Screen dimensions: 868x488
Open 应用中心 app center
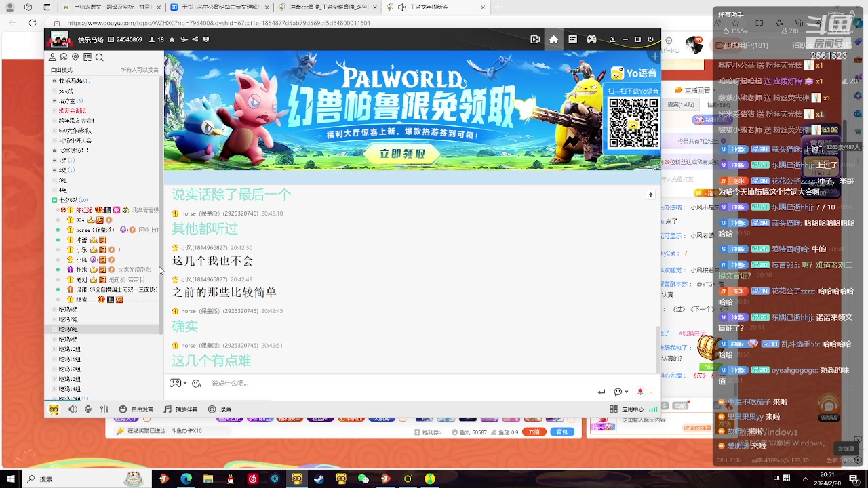[627, 409]
